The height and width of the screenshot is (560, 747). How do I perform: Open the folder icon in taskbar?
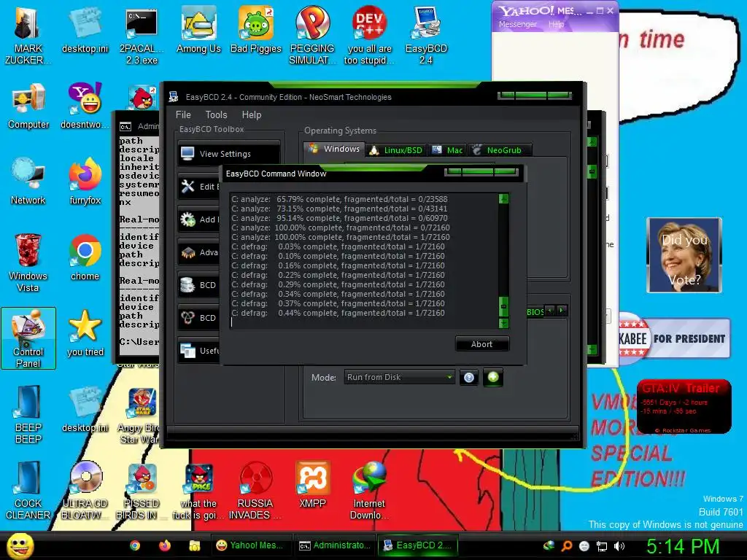pyautogui.click(x=194, y=545)
